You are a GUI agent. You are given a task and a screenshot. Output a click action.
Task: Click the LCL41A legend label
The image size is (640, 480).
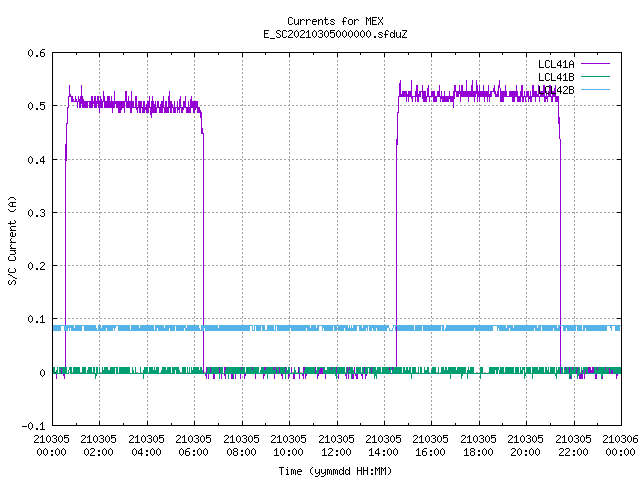click(556, 64)
